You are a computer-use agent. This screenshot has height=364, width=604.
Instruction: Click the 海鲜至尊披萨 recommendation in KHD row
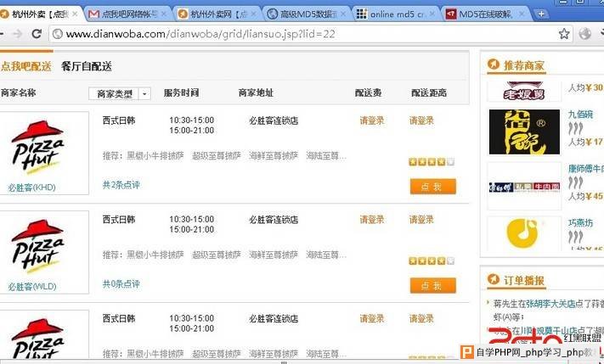[x=274, y=156]
